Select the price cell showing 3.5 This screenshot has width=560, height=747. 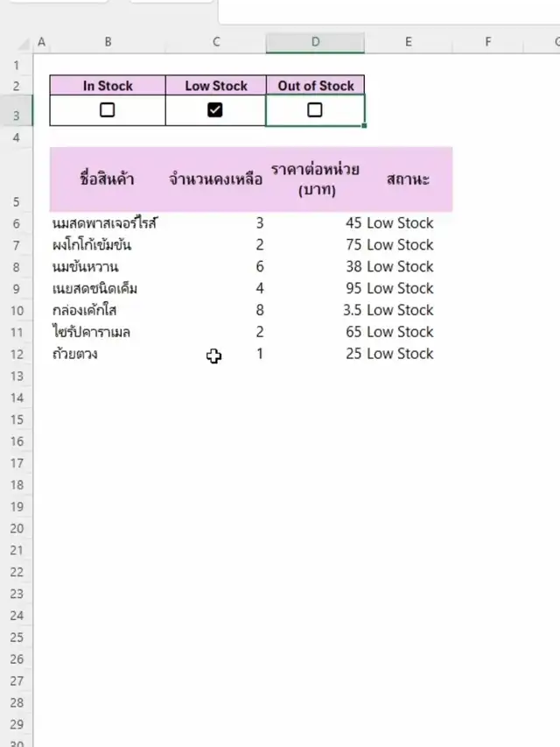coord(315,310)
